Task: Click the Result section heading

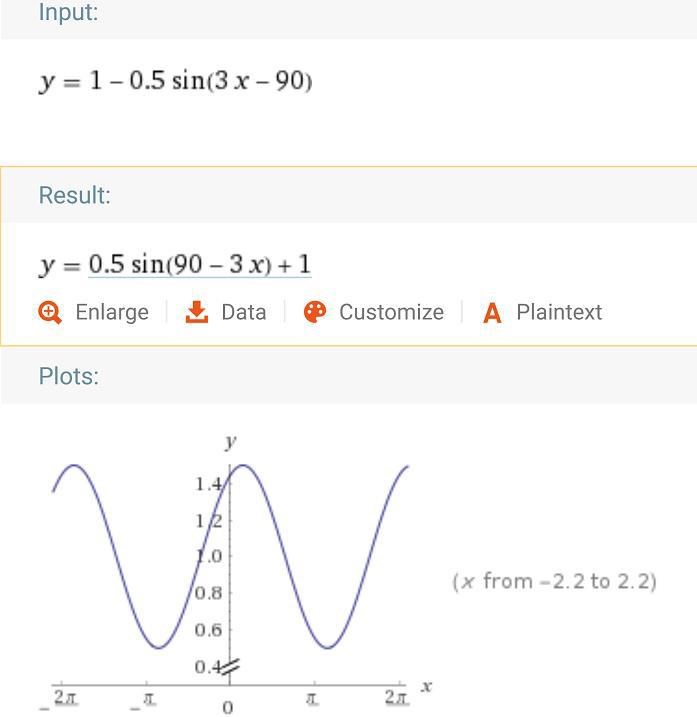Action: (x=74, y=195)
